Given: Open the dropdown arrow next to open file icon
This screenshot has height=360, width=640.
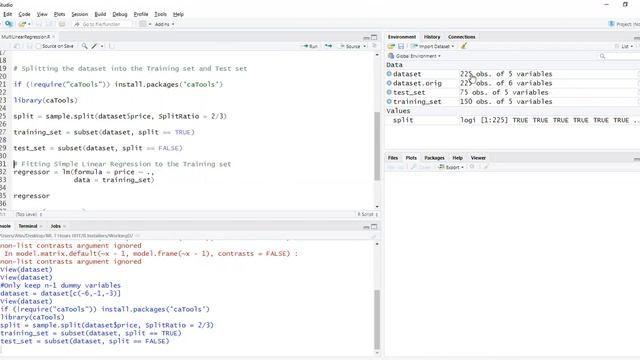Looking at the screenshot, I should tap(29, 24).
